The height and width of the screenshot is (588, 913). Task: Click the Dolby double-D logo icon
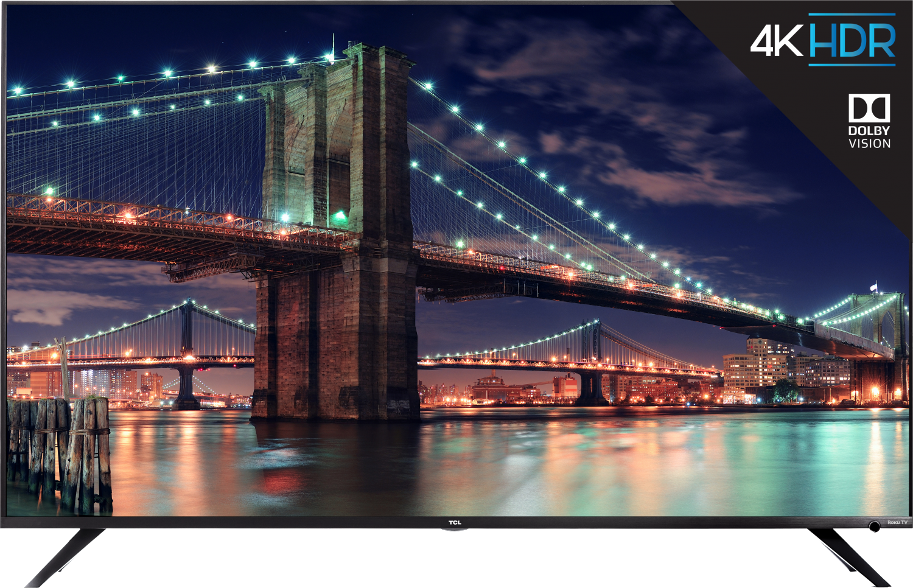tap(869, 108)
